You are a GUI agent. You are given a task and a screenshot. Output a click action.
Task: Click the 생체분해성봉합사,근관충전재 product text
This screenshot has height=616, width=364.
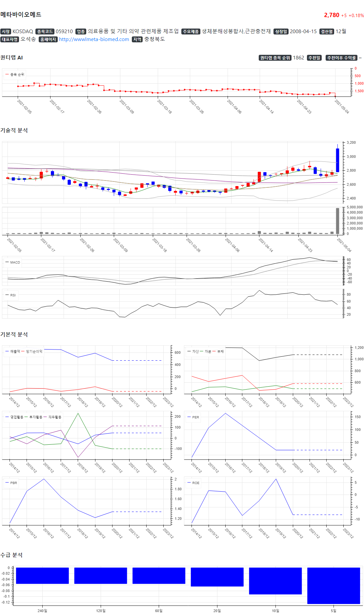[x=236, y=31]
